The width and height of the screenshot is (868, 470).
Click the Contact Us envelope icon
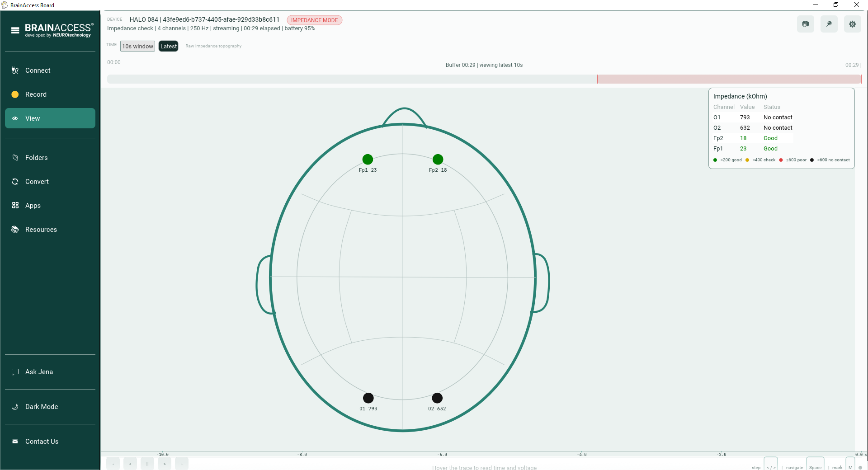15,442
